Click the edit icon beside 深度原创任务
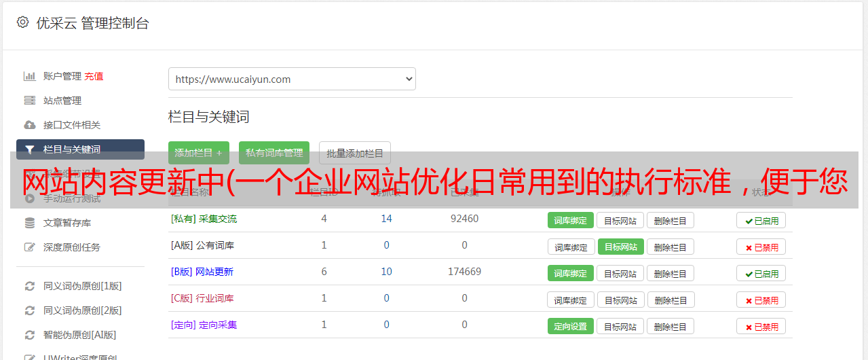This screenshot has height=360, width=868. (29, 247)
